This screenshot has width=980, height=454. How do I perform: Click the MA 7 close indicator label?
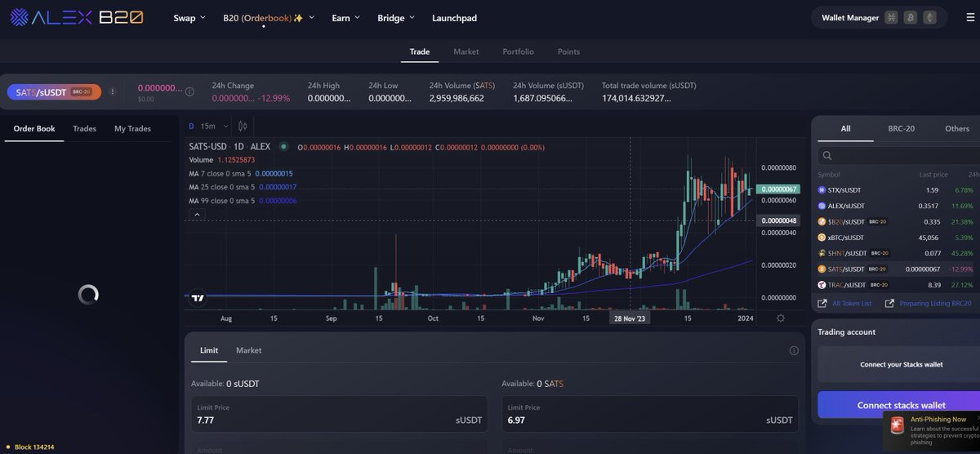coord(220,174)
